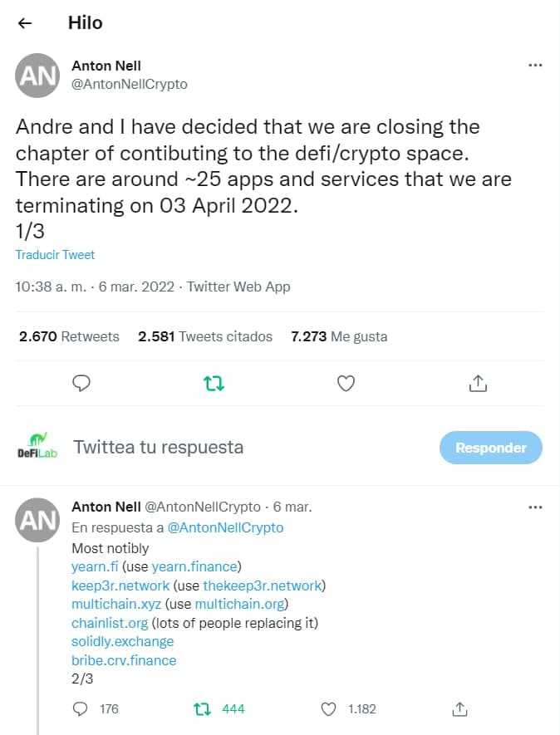
Task: Retweet the main tweet
Action: coord(214,383)
